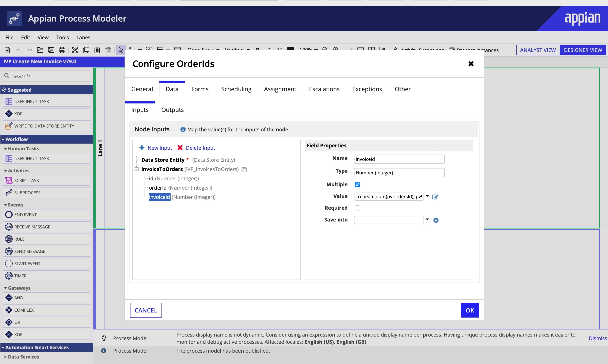
Task: Select the AND gateway
Action: [x=47, y=298]
